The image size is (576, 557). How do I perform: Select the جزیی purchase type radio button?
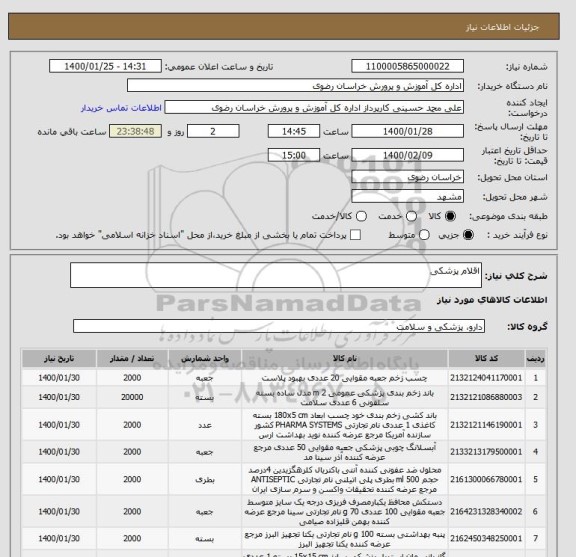468,235
